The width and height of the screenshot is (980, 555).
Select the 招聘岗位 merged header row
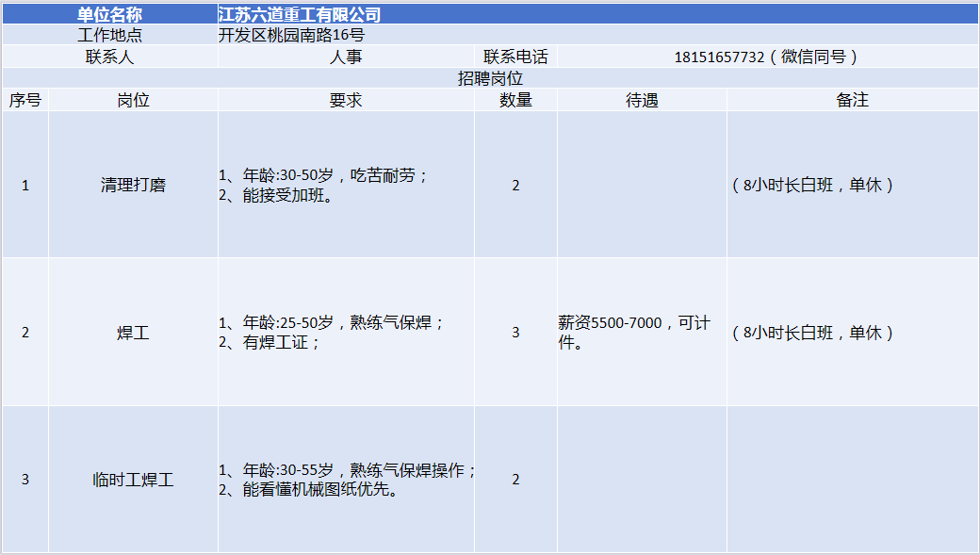490,78
